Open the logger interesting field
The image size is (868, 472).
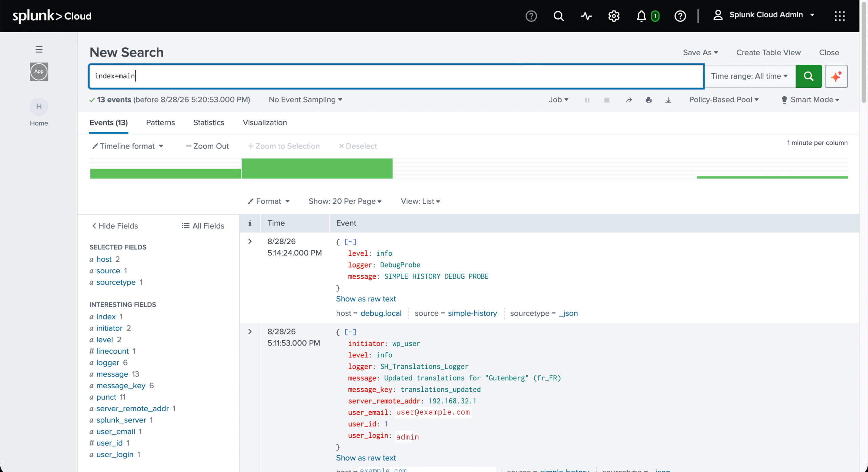tap(108, 363)
